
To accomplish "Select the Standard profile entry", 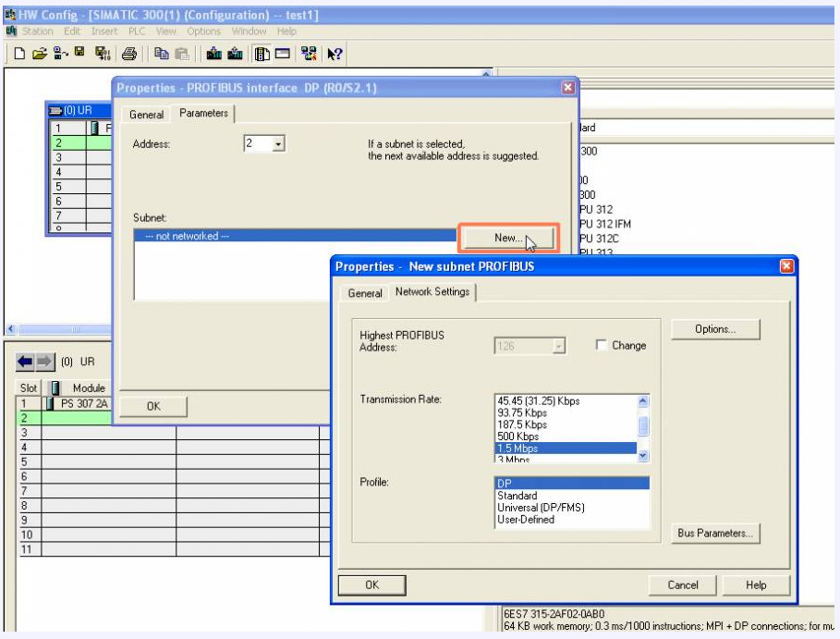I will 517,496.
